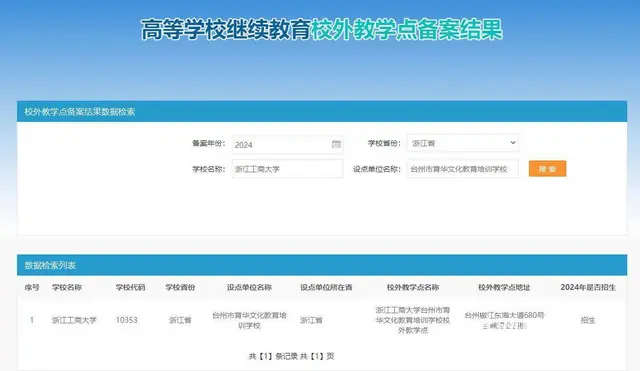Image resolution: width=640 pixels, height=371 pixels.
Task: Click the 学校名称 column header
Action: (x=67, y=287)
